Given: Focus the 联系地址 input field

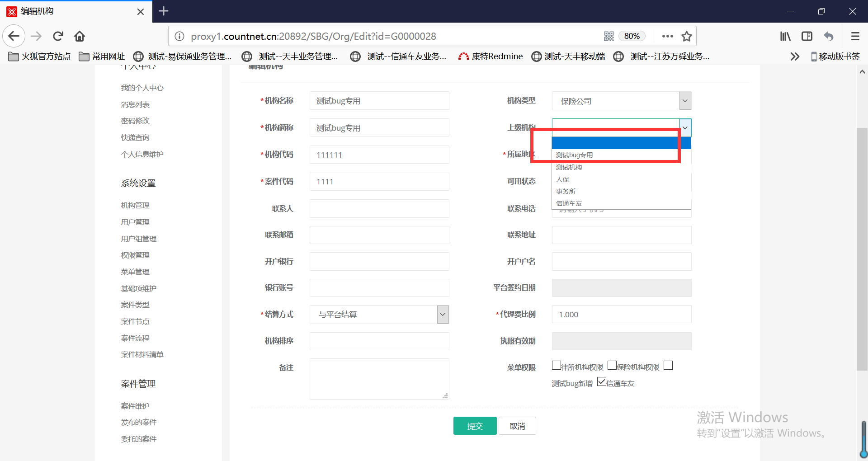Looking at the screenshot, I should (622, 235).
